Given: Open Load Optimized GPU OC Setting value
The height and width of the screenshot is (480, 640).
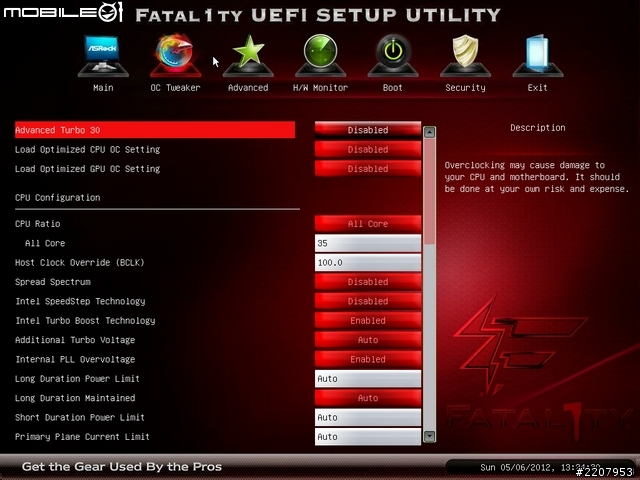Looking at the screenshot, I should (368, 169).
